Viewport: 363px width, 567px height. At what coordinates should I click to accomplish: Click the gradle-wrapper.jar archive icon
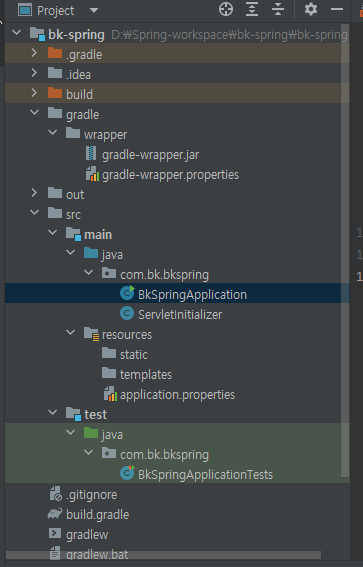pyautogui.click(x=91, y=153)
